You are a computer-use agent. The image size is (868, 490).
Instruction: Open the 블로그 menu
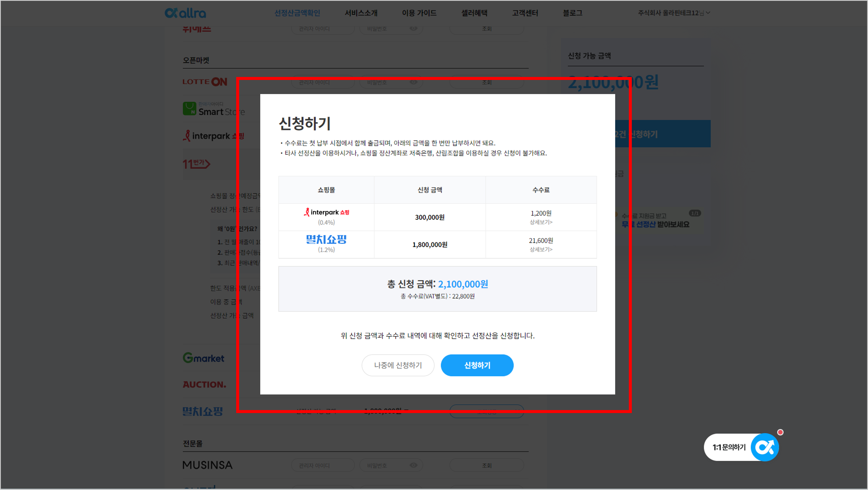[572, 13]
